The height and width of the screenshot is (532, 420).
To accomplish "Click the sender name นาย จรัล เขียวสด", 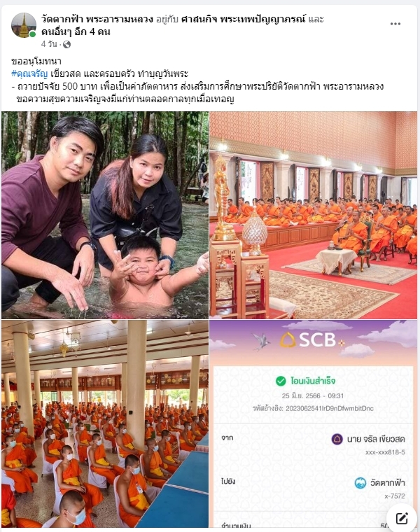I will pos(376,439).
